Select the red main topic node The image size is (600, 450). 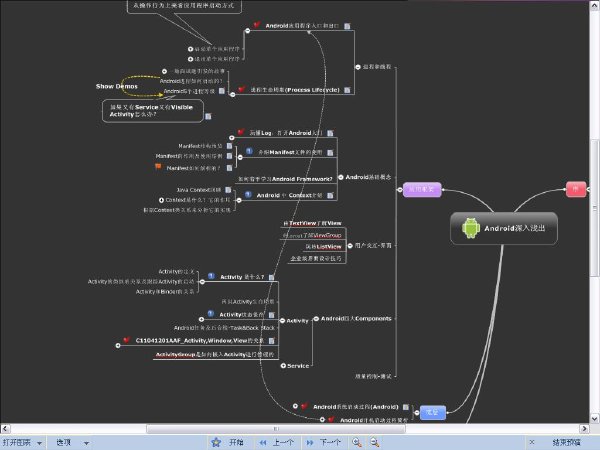click(576, 189)
